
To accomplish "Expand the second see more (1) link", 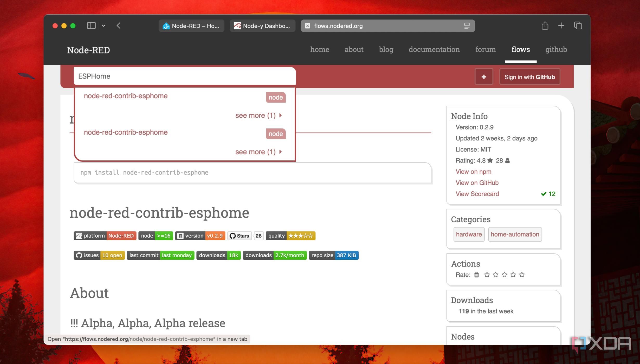I will pos(258,152).
